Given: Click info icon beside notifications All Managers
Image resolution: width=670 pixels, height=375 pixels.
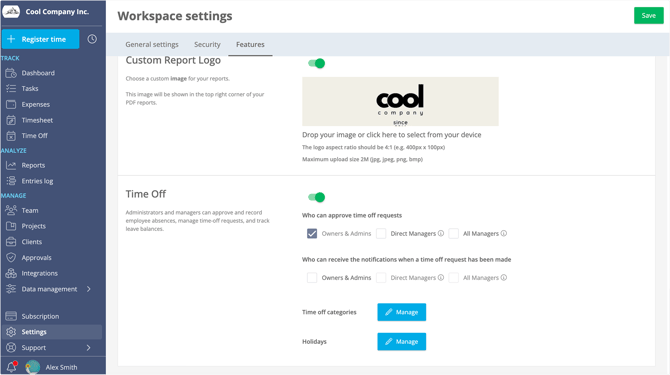Looking at the screenshot, I should (x=504, y=278).
